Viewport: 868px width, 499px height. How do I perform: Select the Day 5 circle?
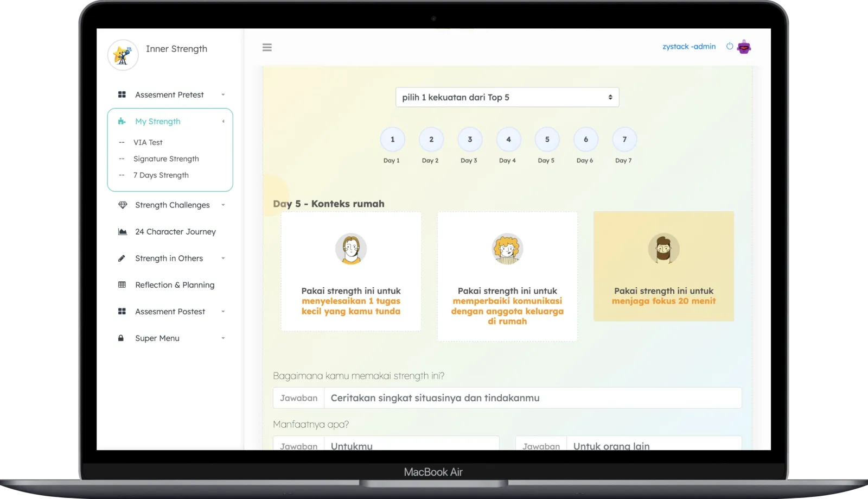pos(547,140)
